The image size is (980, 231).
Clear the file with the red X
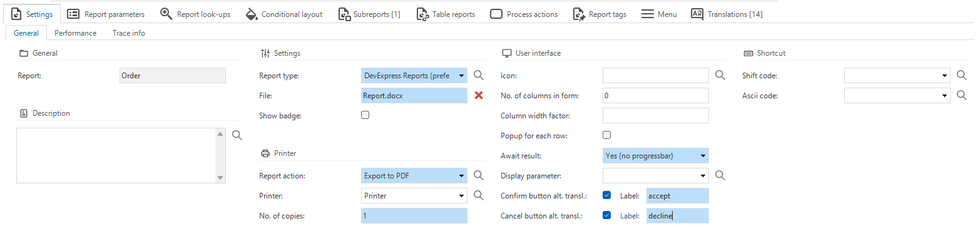(479, 95)
